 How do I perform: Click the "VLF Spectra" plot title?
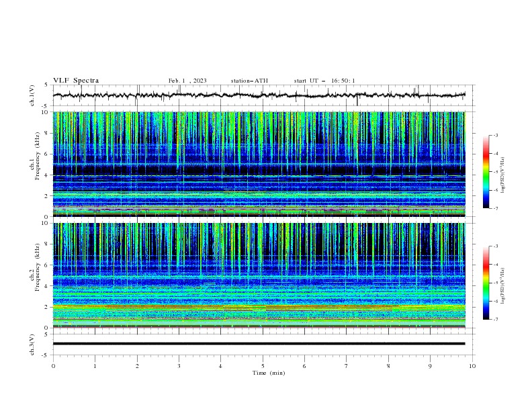tap(76, 81)
